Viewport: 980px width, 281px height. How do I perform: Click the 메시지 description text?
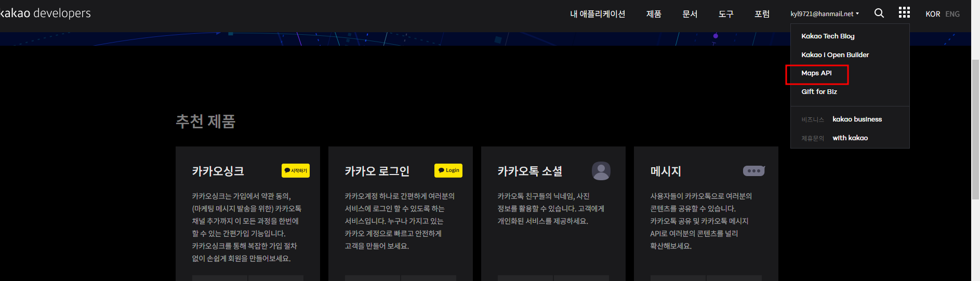point(701,221)
